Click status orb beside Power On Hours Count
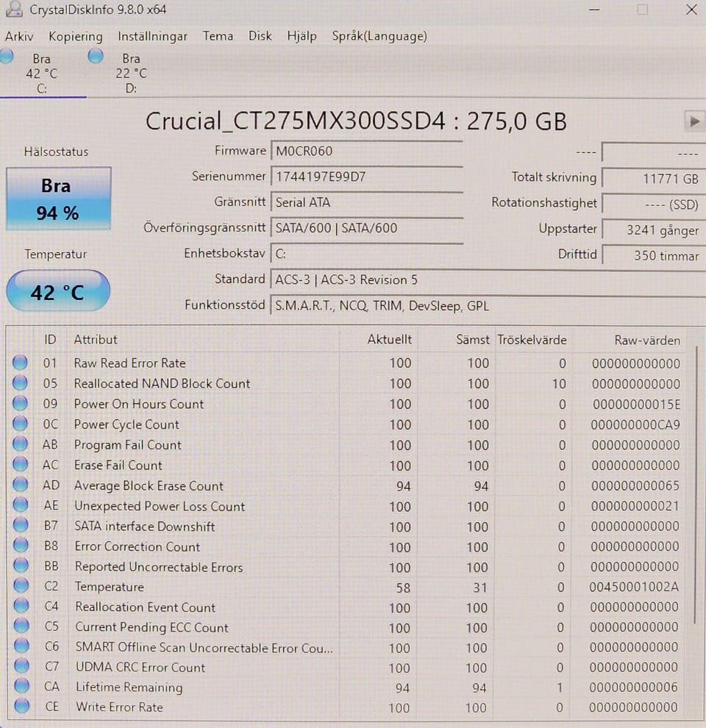The image size is (706, 728). [x=20, y=404]
